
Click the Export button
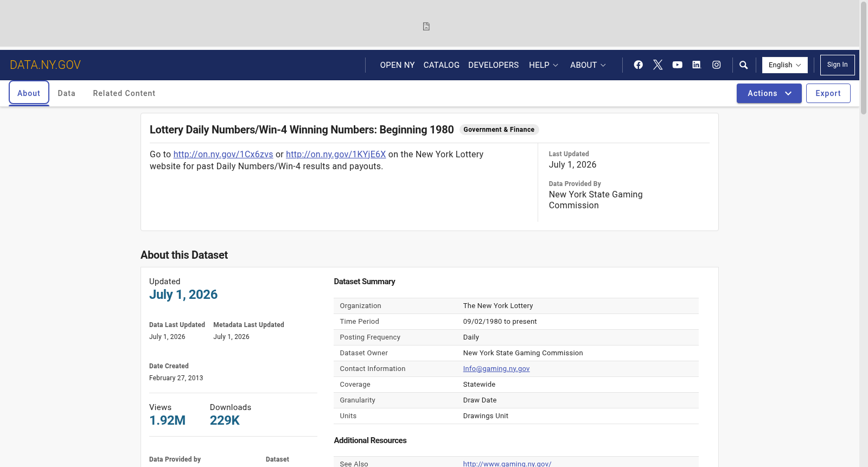828,93
